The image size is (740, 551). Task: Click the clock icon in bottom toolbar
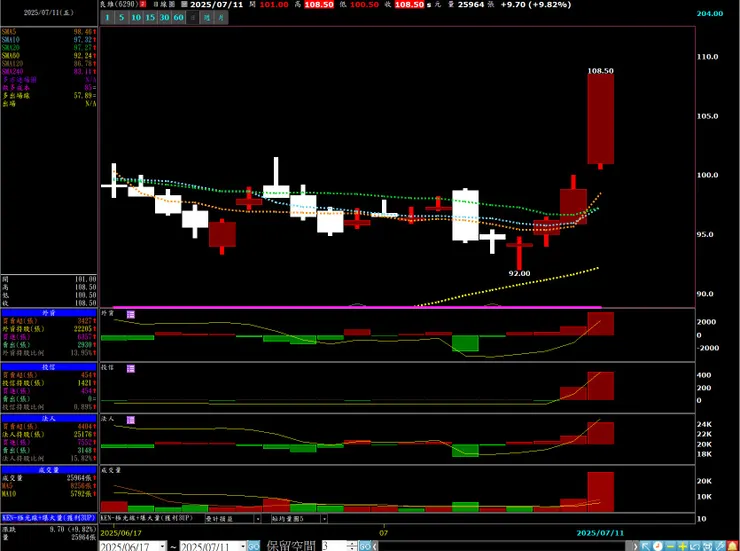click(x=657, y=546)
